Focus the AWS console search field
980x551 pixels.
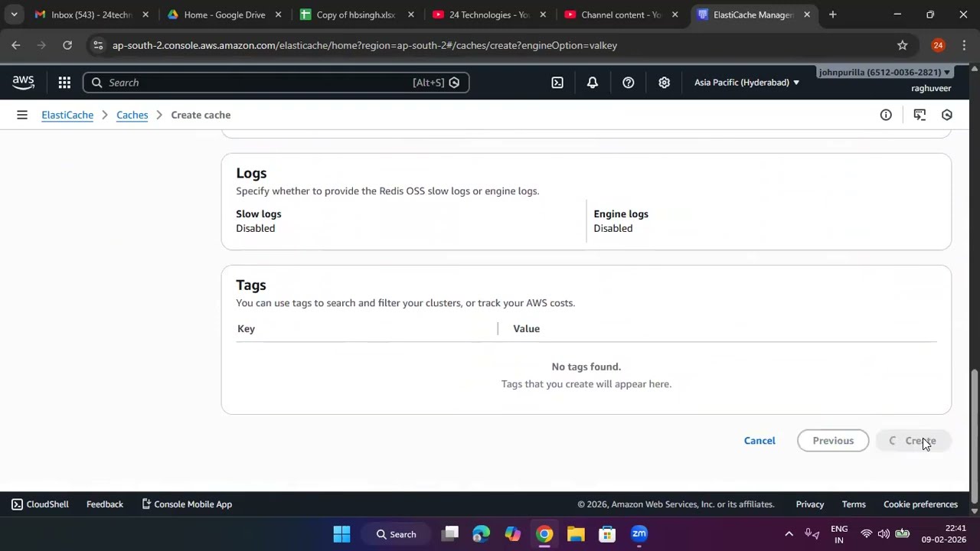[x=276, y=83]
